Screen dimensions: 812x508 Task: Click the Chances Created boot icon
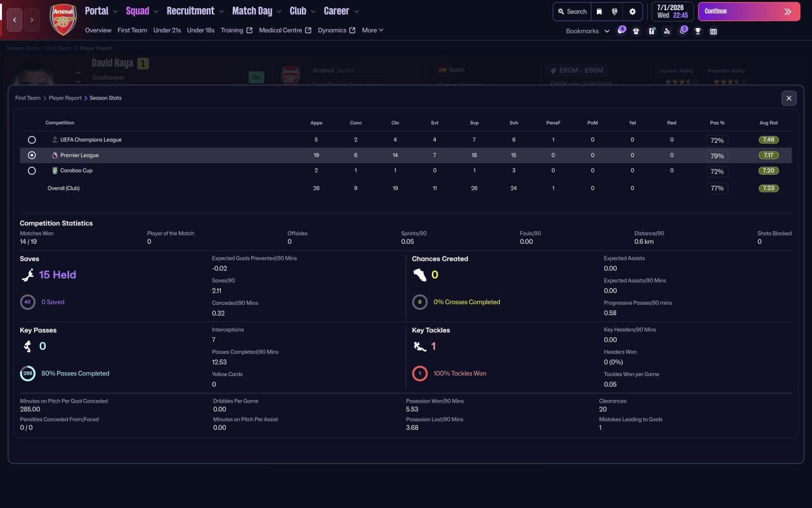(x=419, y=275)
